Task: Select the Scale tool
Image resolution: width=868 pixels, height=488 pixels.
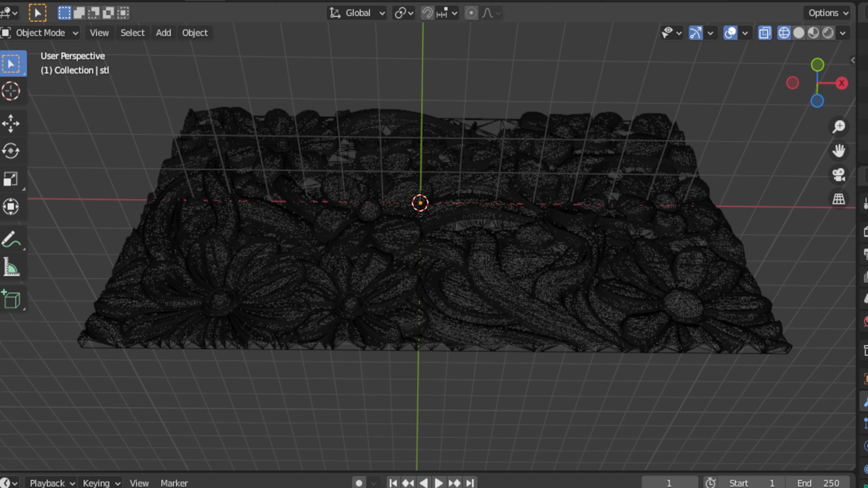Action: pyautogui.click(x=11, y=179)
